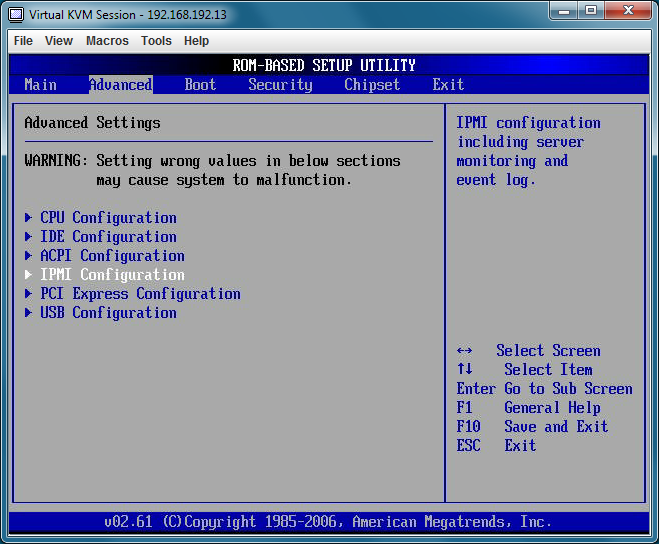The image size is (659, 544).
Task: Click the ROM-BASED SETUP UTILITY title
Action: click(324, 65)
